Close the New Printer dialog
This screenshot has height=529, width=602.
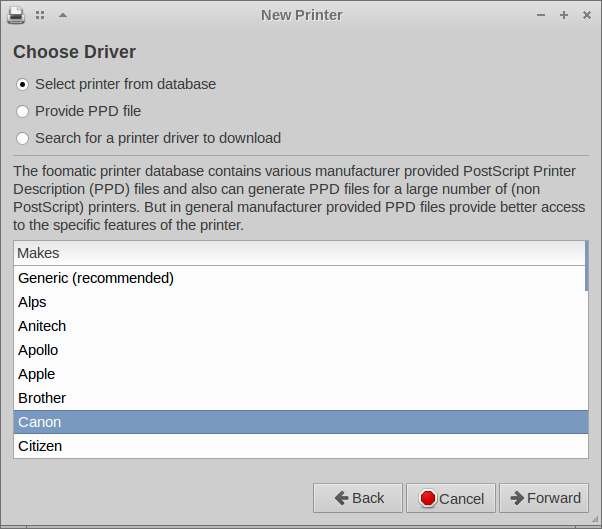coord(586,15)
